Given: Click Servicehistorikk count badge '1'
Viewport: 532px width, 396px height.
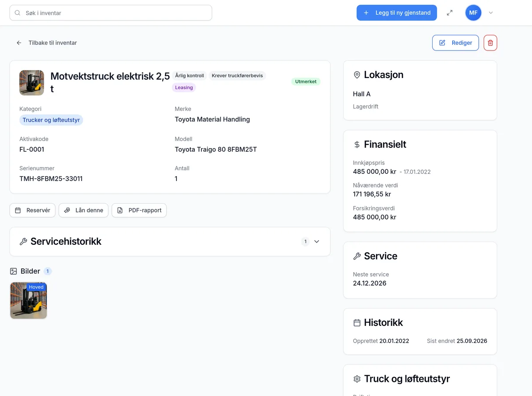Looking at the screenshot, I should pos(305,242).
